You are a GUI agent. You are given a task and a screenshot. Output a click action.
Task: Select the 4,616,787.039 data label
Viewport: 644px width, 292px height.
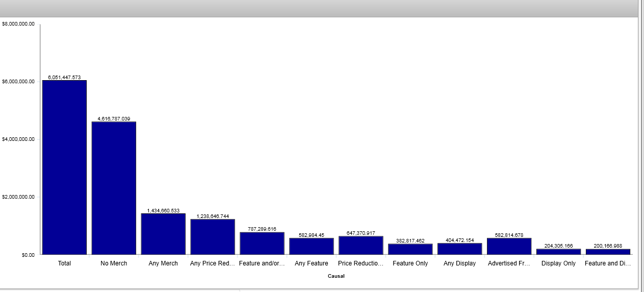[x=114, y=118]
